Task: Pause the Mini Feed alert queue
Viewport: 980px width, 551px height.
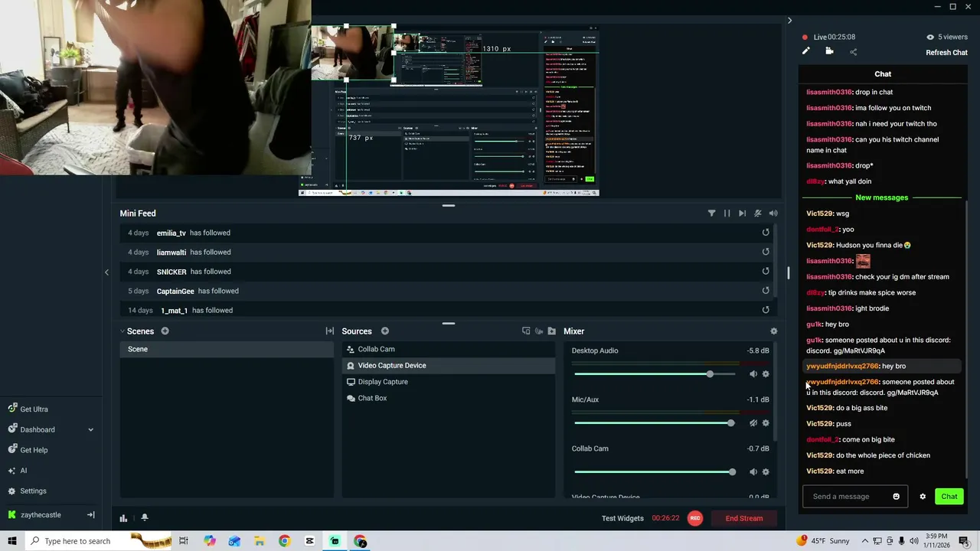Action: 727,214
